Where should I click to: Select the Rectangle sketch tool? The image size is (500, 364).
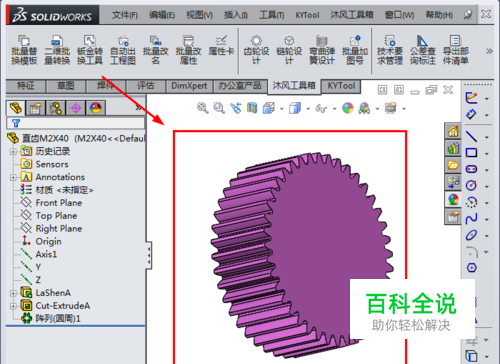pyautogui.click(x=471, y=153)
